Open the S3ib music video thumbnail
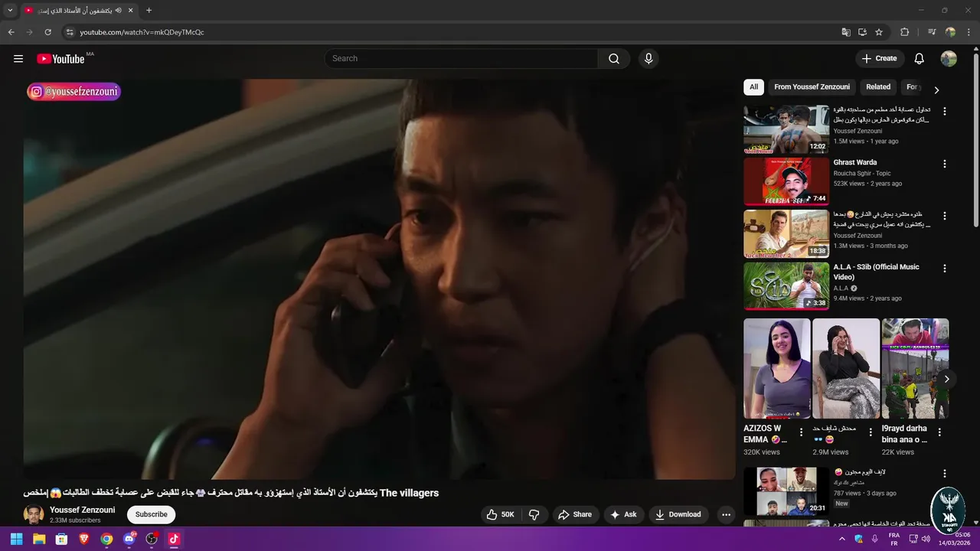The image size is (980, 551). [786, 286]
